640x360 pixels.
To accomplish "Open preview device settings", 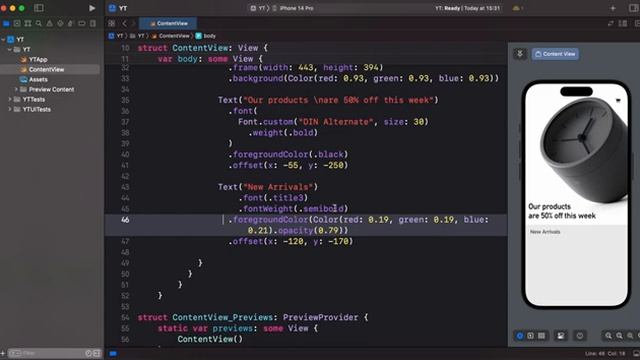I will pos(561,336).
